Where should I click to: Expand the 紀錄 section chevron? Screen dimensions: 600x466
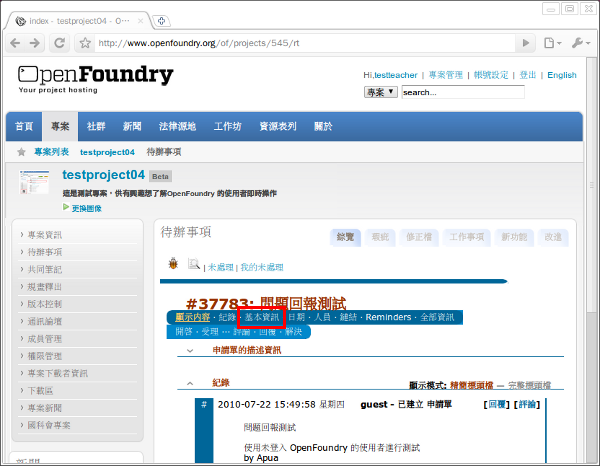coord(190,383)
